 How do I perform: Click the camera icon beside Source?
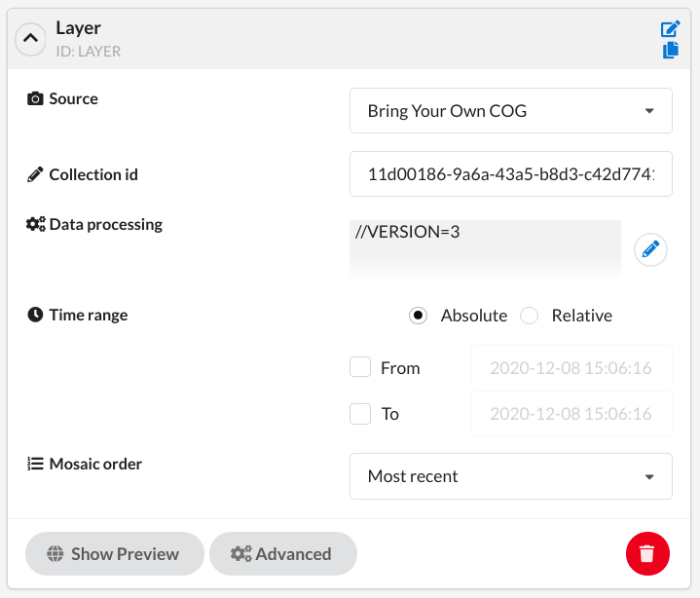(x=35, y=98)
